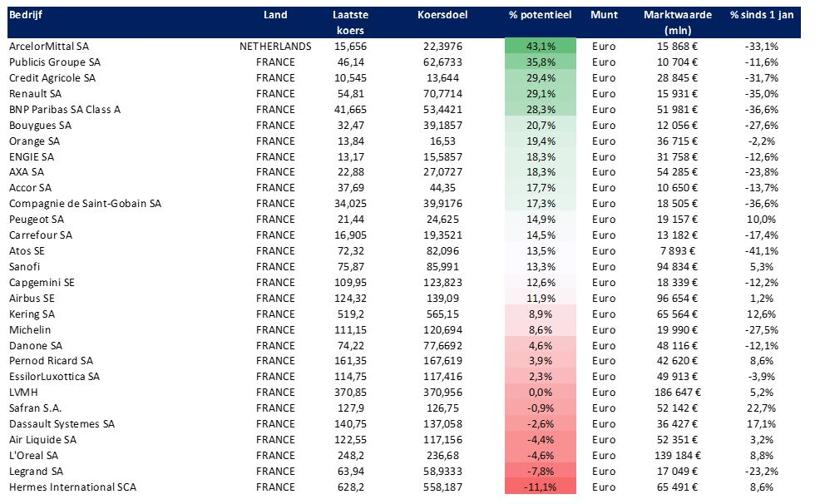
Task: Click the Munt column header
Action: point(604,15)
